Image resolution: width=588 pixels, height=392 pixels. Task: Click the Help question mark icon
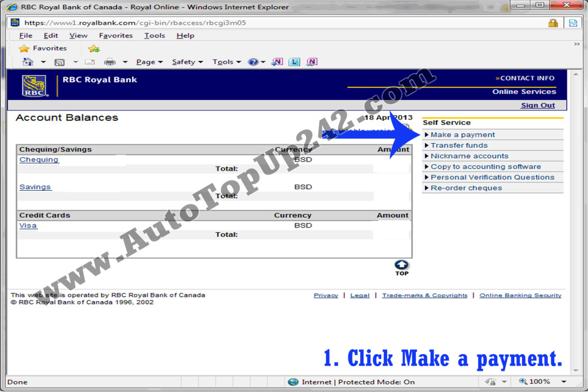click(x=253, y=62)
